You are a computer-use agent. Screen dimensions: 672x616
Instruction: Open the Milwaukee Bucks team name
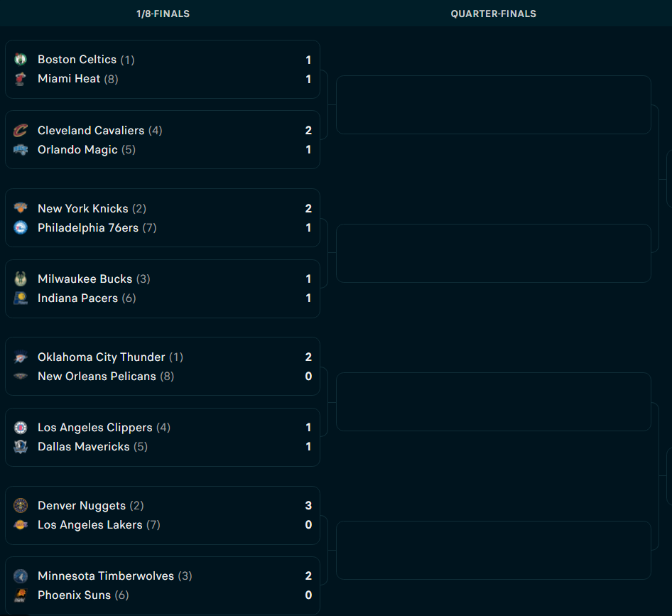pos(85,279)
